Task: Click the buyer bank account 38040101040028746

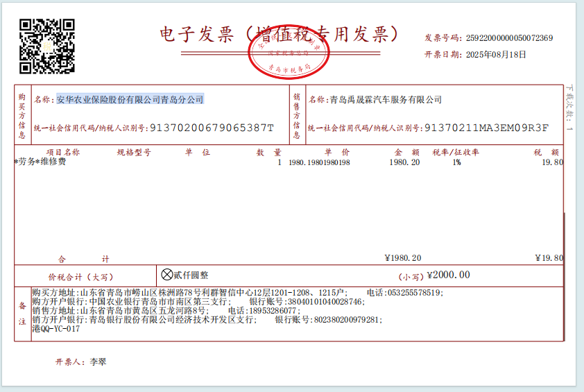Action: [324, 302]
